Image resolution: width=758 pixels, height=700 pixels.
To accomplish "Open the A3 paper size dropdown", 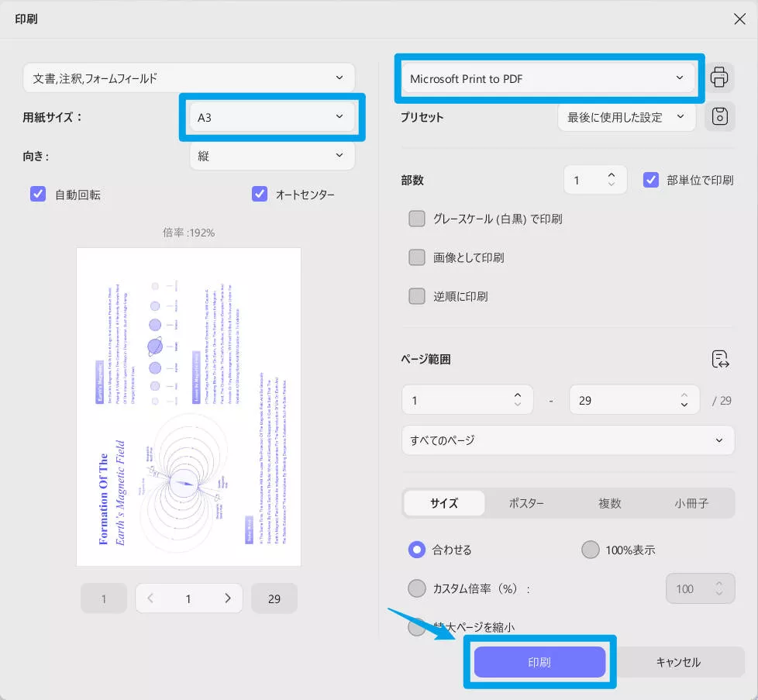I will tap(271, 116).
